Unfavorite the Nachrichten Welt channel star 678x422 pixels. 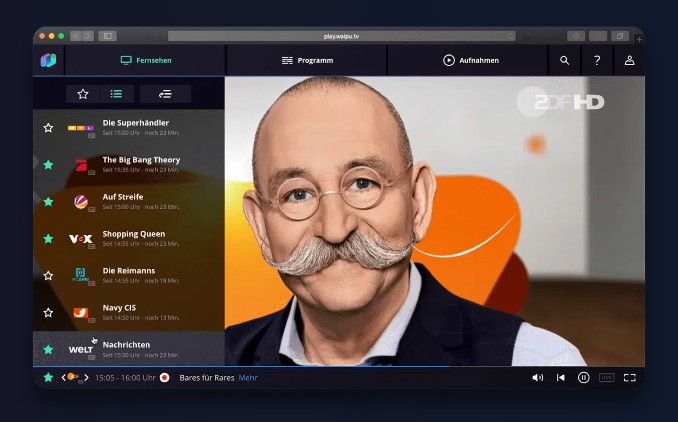[x=48, y=349]
